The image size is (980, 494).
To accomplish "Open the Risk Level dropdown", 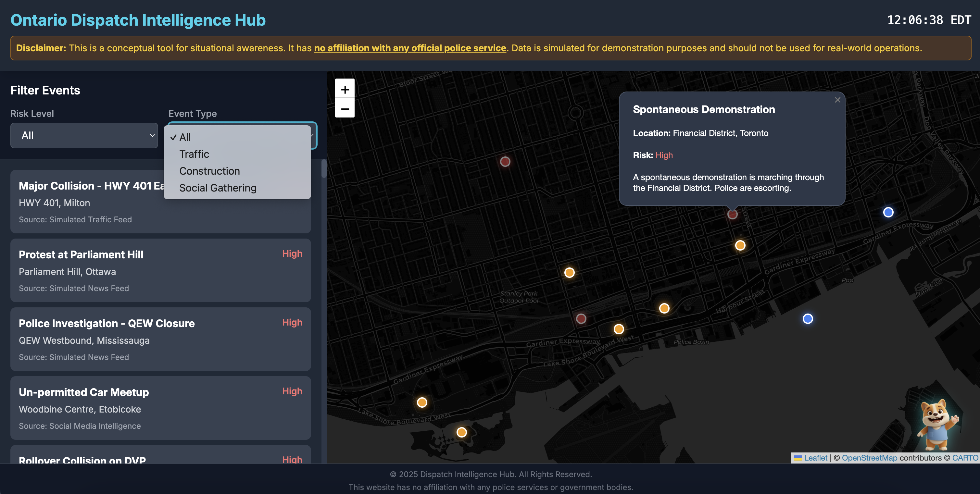I will [84, 135].
